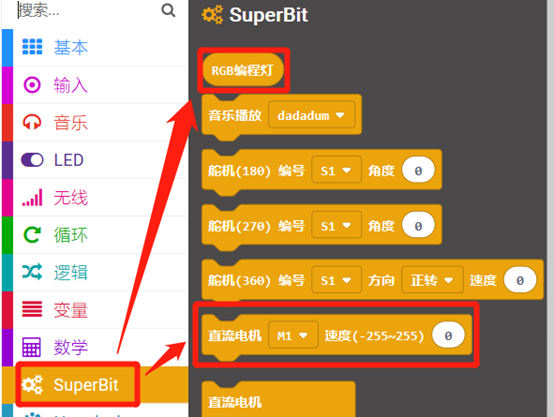Click speed value on 直流电机 M1 block

448,335
